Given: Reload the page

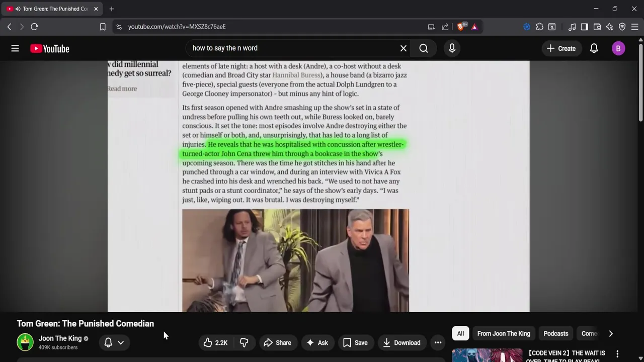Looking at the screenshot, I should pos(34,27).
